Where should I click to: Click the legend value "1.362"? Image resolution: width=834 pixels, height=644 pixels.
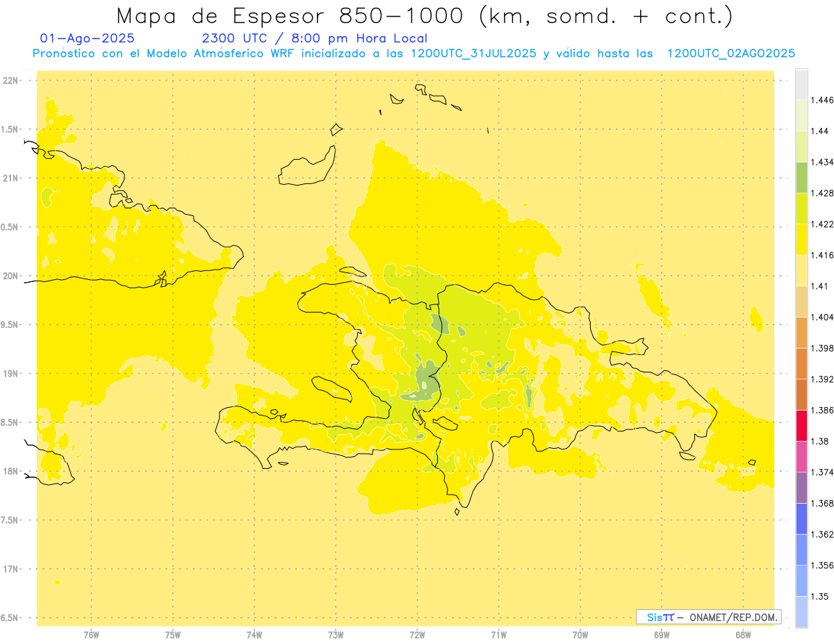(x=822, y=534)
